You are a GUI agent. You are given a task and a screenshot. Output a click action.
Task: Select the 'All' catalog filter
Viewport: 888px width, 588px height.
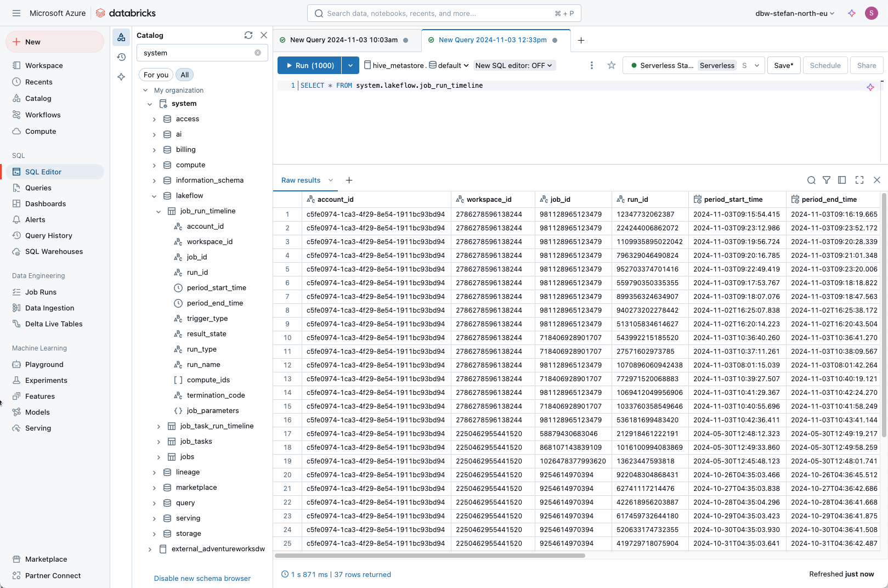(x=185, y=75)
